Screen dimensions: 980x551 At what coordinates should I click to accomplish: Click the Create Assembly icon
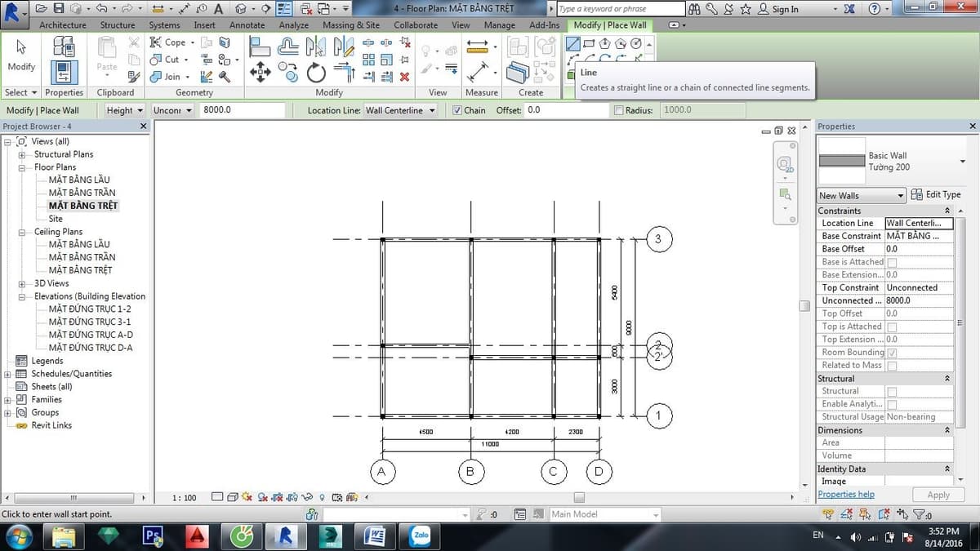(x=518, y=47)
